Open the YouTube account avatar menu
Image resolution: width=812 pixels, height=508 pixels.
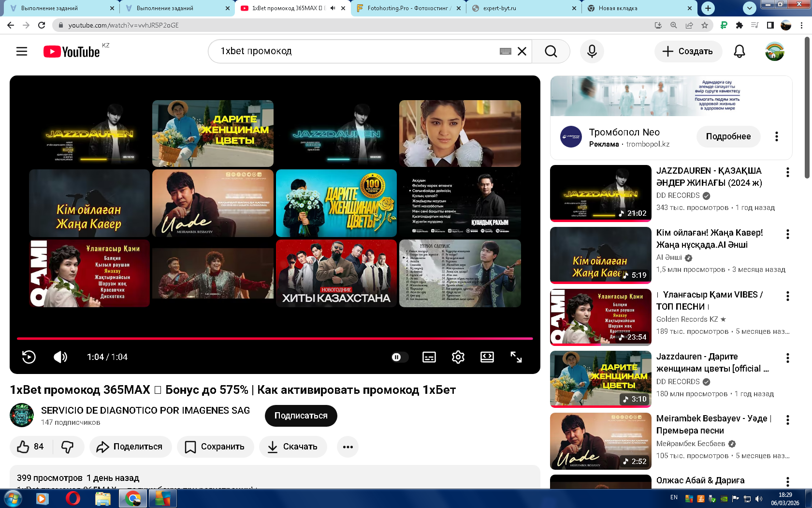(x=775, y=51)
